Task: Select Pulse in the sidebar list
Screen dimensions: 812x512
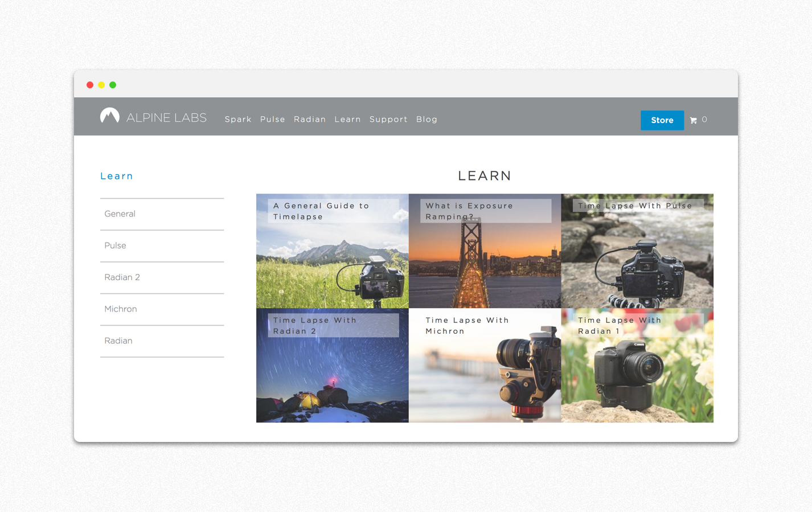Action: coord(162,246)
